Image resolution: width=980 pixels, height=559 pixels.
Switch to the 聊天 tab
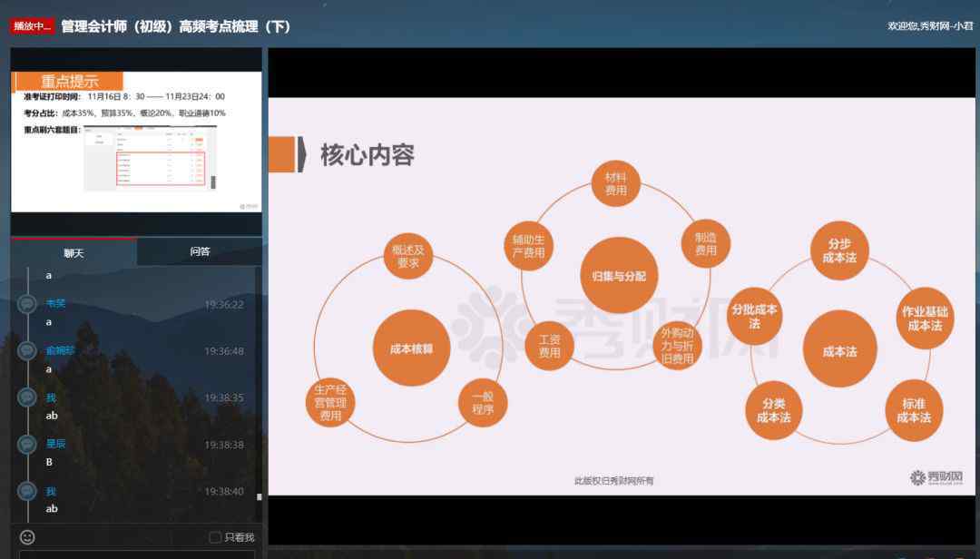[x=73, y=252]
